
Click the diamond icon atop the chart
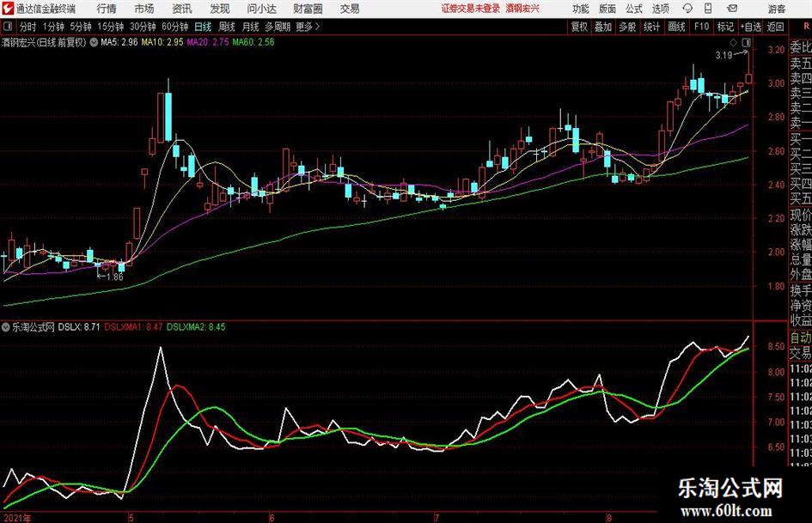(x=733, y=42)
